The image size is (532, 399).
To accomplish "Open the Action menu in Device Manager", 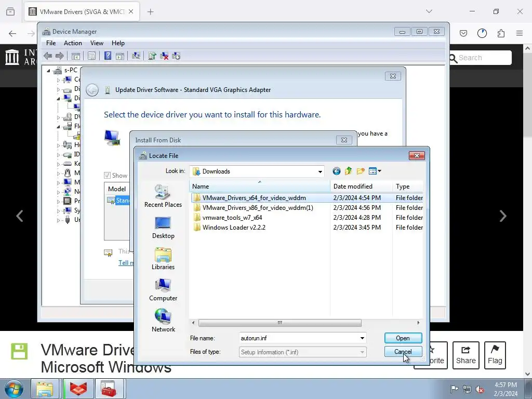I will pyautogui.click(x=73, y=43).
